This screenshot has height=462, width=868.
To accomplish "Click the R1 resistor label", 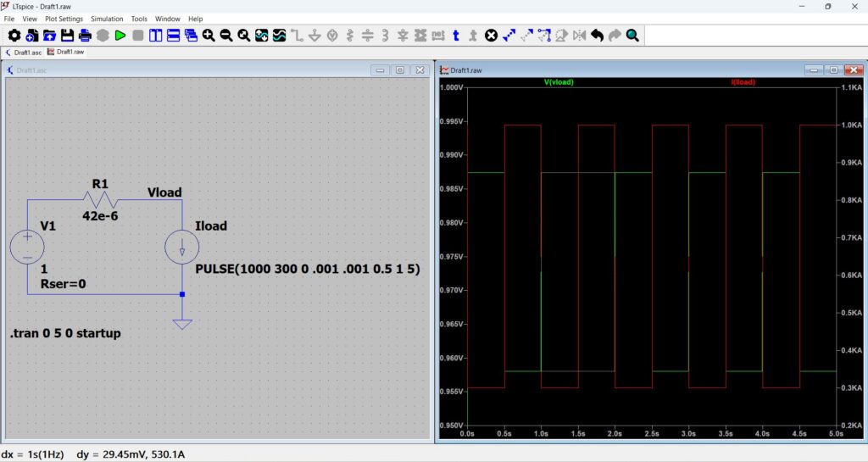I will point(100,184).
